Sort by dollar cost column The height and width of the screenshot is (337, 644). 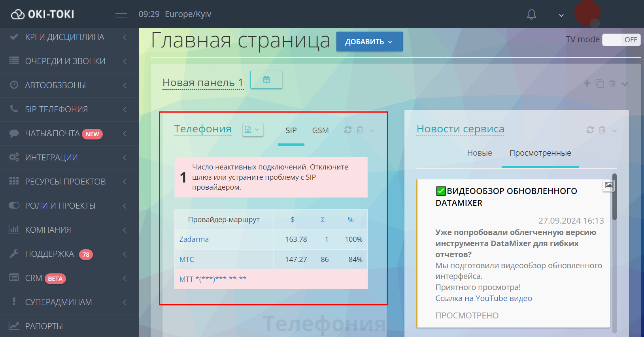click(293, 220)
